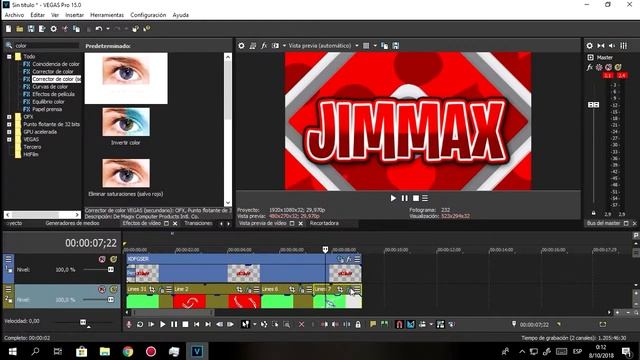This screenshot has height=360, width=640.
Task: Click the color search field in effects
Action: pos(47,46)
